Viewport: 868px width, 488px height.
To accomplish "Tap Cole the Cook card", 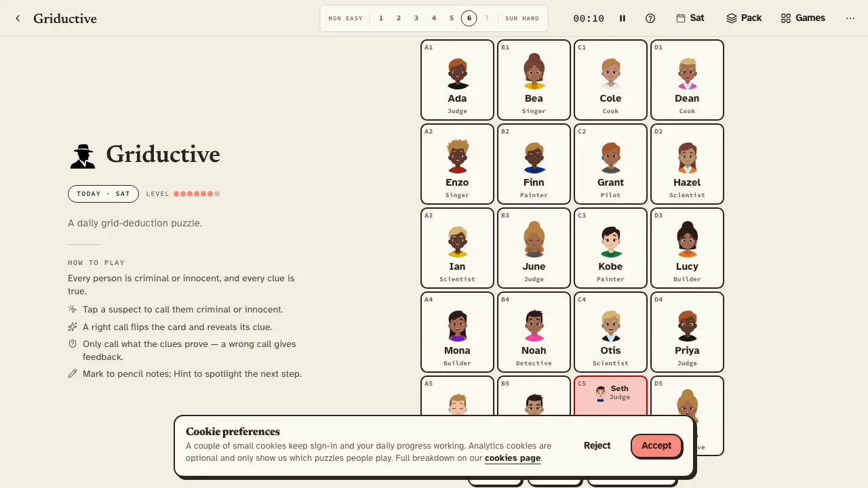I will coord(610,80).
